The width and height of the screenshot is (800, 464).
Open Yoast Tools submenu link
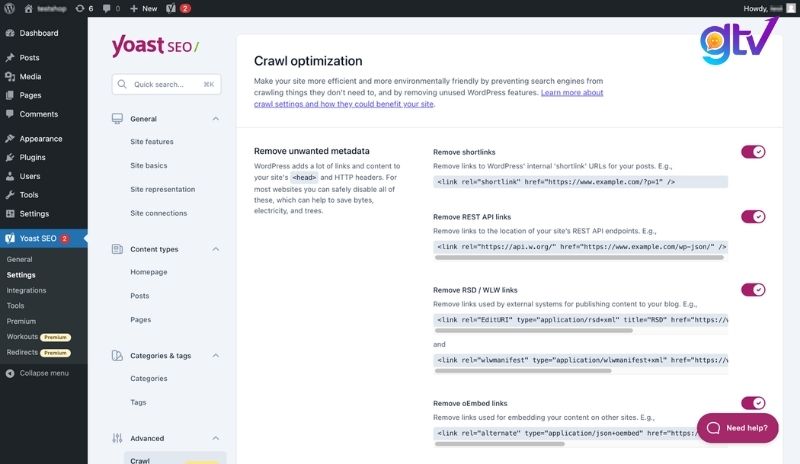15,306
